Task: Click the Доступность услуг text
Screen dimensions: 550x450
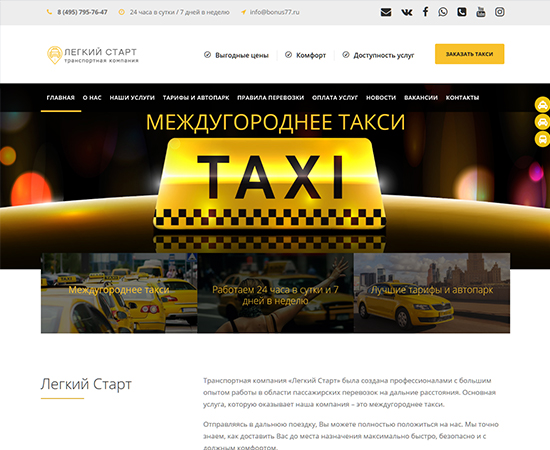Action: (x=384, y=55)
